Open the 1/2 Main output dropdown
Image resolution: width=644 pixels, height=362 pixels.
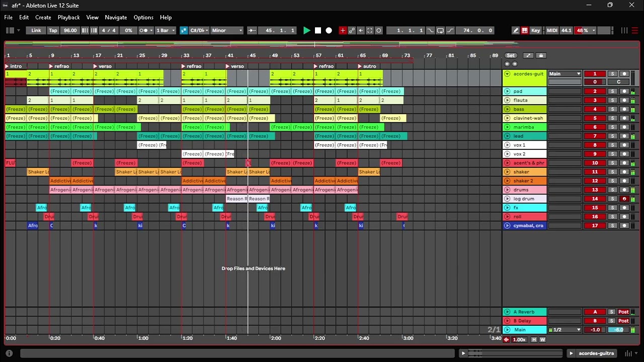coord(565,330)
